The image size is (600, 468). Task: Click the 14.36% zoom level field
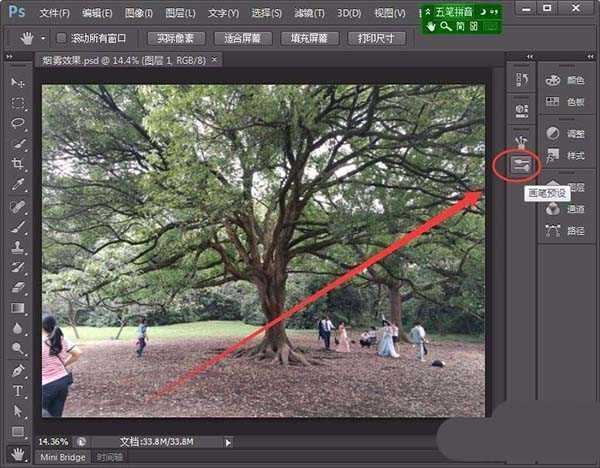(54, 441)
